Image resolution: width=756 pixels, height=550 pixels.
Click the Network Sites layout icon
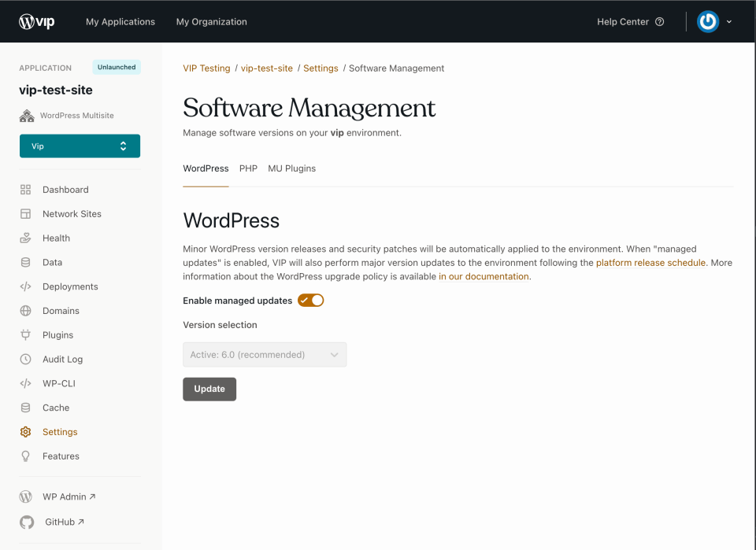25,214
